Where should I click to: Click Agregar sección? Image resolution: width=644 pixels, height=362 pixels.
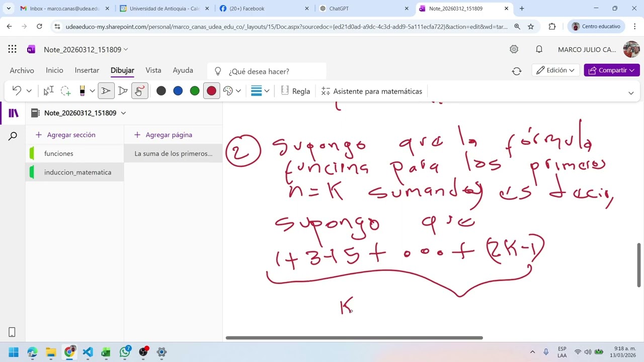click(65, 135)
